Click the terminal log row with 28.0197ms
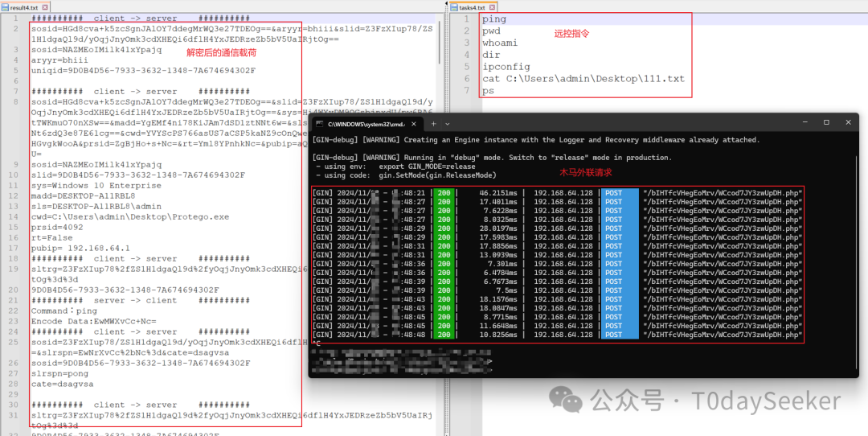The image size is (868, 436). 558,228
